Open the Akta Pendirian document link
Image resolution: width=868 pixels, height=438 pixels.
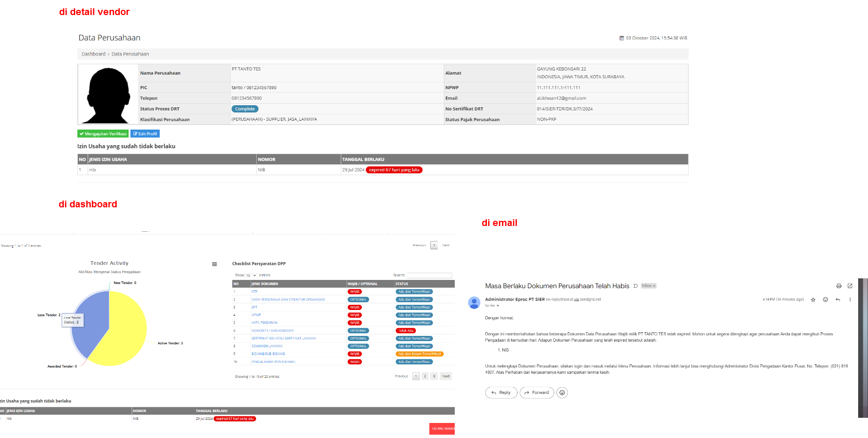click(x=264, y=323)
